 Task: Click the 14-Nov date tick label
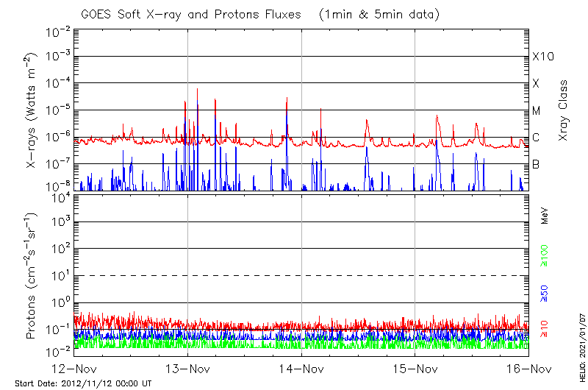coord(301,369)
